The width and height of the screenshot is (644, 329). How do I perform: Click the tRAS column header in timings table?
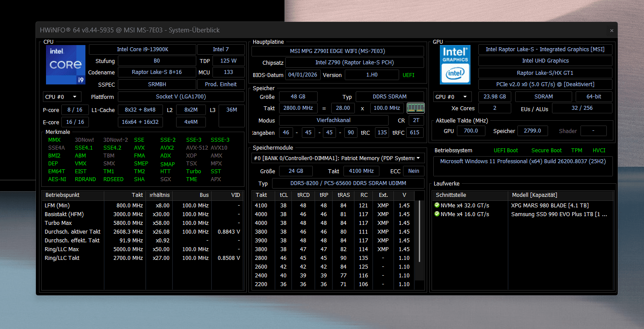coord(343,195)
